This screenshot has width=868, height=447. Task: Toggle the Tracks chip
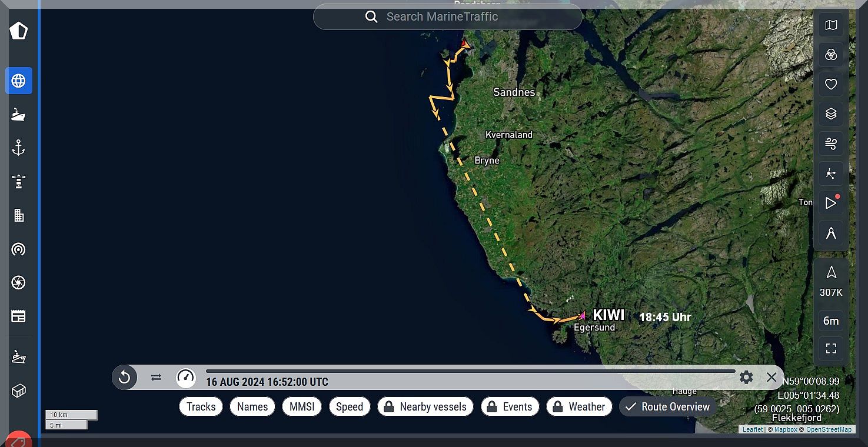tap(201, 406)
